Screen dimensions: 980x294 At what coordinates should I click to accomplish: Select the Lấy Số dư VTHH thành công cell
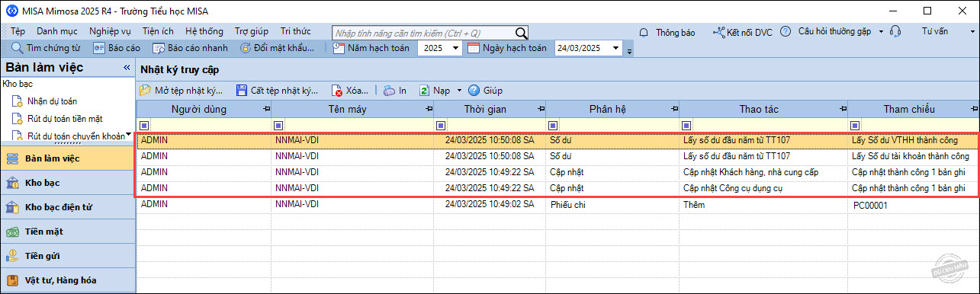pos(913,140)
